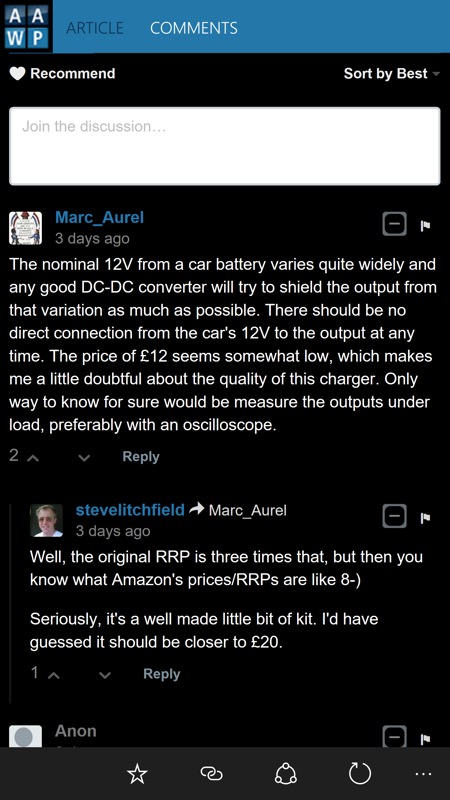Screen dimensions: 450x800
Task: Flag Marc_Aurel's comment as inappropriate
Action: coord(424,225)
